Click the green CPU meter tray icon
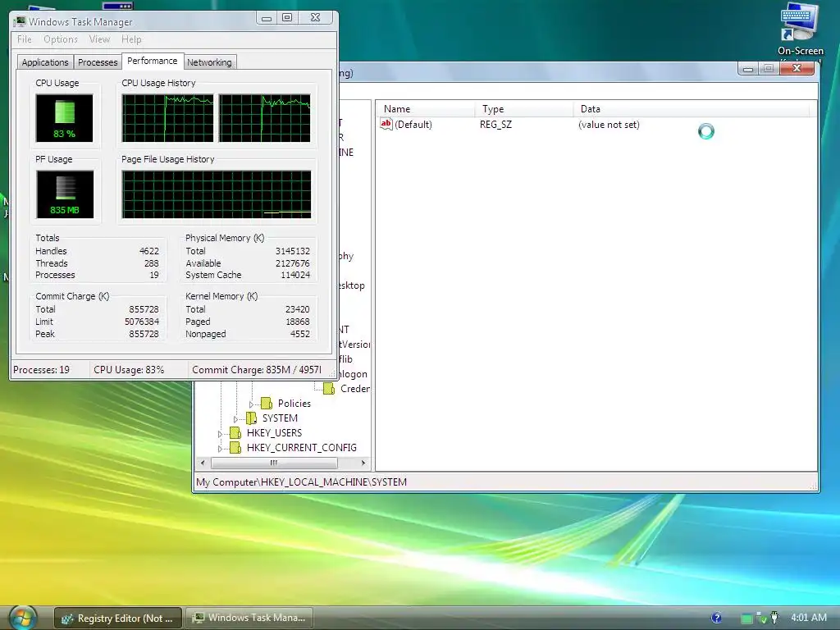 (746, 619)
